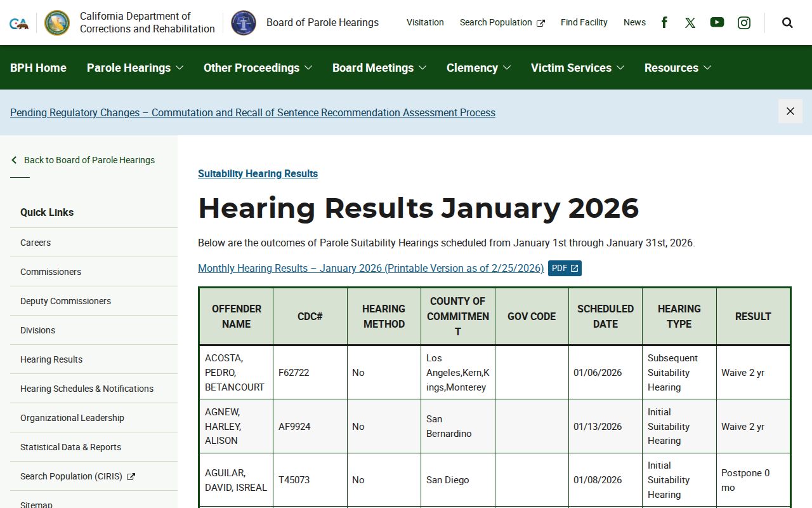Select the San Diego county cell
The height and width of the screenshot is (508, 812).
[x=458, y=480]
